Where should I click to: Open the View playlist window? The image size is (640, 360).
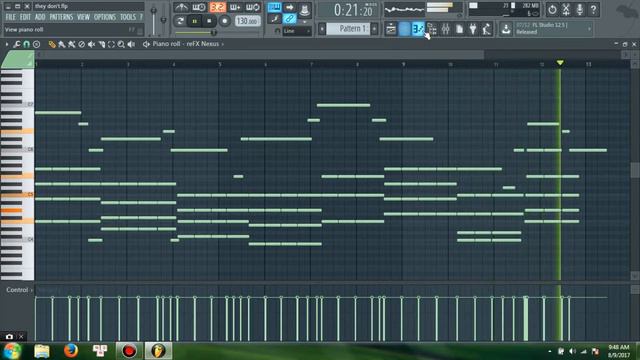(x=391, y=29)
